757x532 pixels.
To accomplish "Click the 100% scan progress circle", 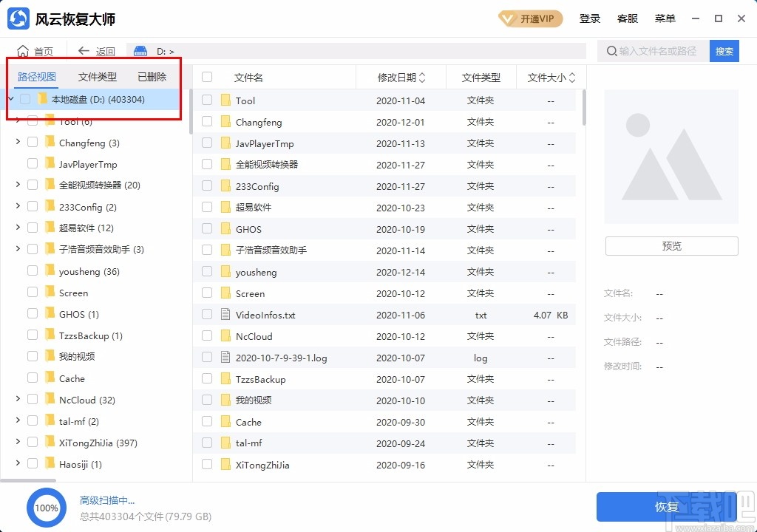I will point(46,508).
